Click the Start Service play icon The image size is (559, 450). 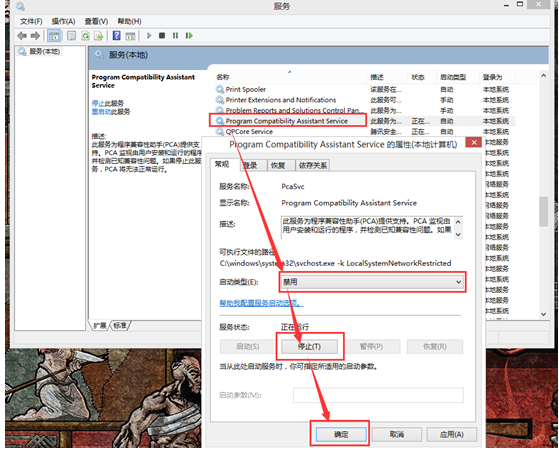point(149,36)
